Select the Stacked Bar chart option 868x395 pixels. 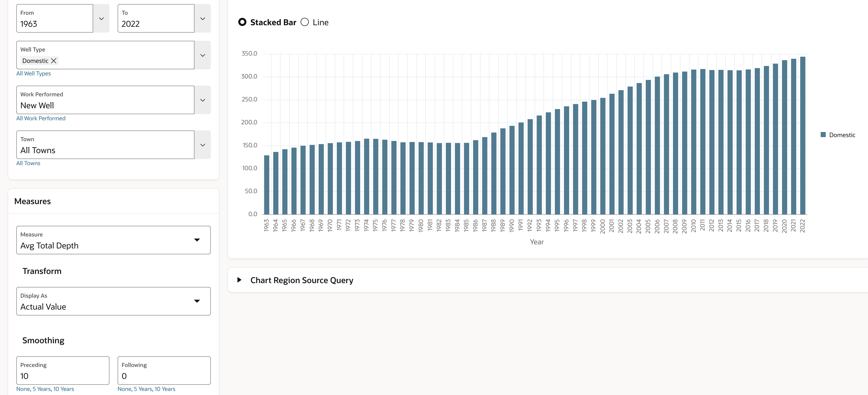pos(242,22)
